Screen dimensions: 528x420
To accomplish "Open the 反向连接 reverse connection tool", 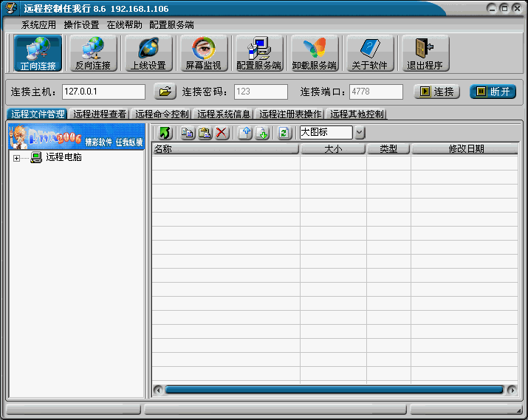I will [92, 53].
